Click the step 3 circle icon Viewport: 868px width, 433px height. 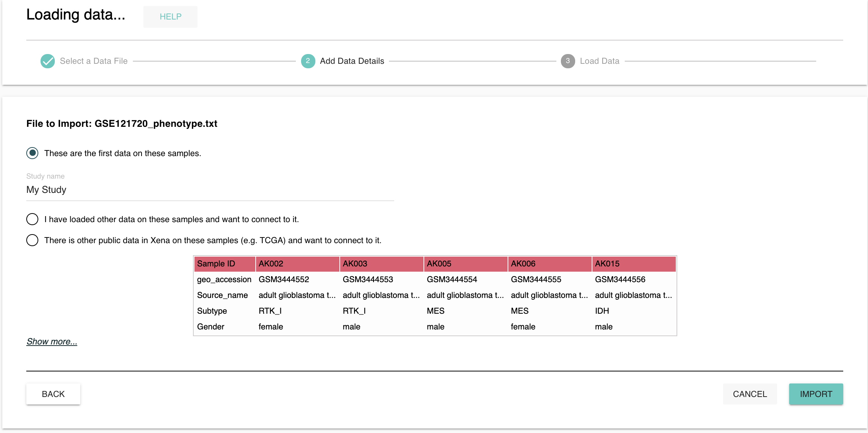pyautogui.click(x=568, y=61)
